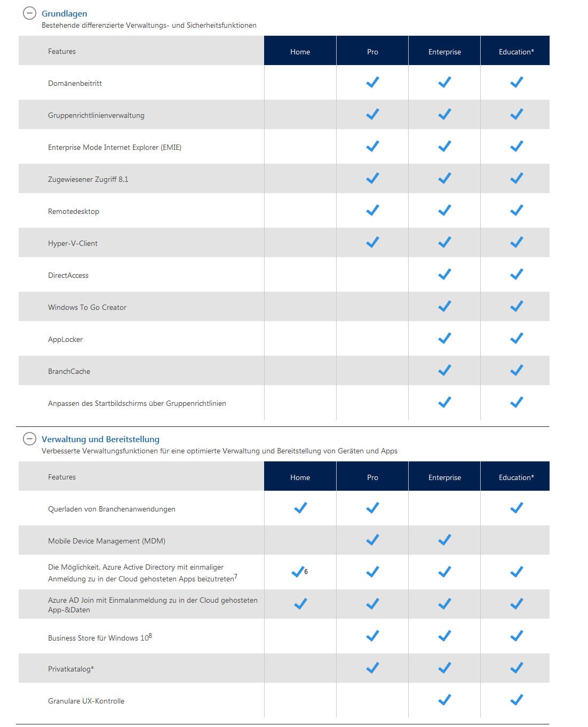
Task: Click the Enterprise checkmark for BranchCache
Action: point(444,370)
